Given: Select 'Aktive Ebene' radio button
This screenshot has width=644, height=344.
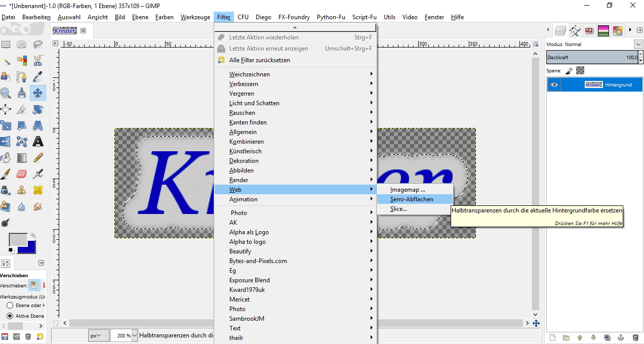Looking at the screenshot, I should click(10, 316).
